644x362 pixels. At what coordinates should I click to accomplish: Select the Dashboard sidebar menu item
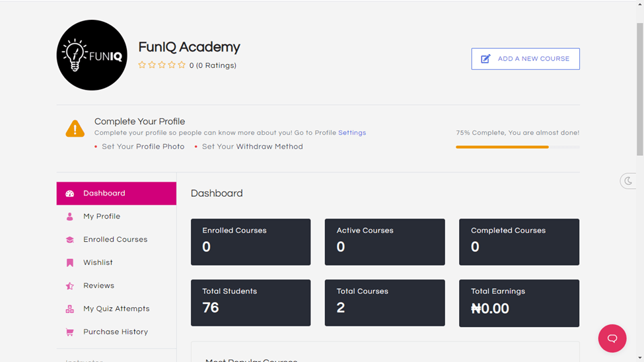(x=116, y=194)
